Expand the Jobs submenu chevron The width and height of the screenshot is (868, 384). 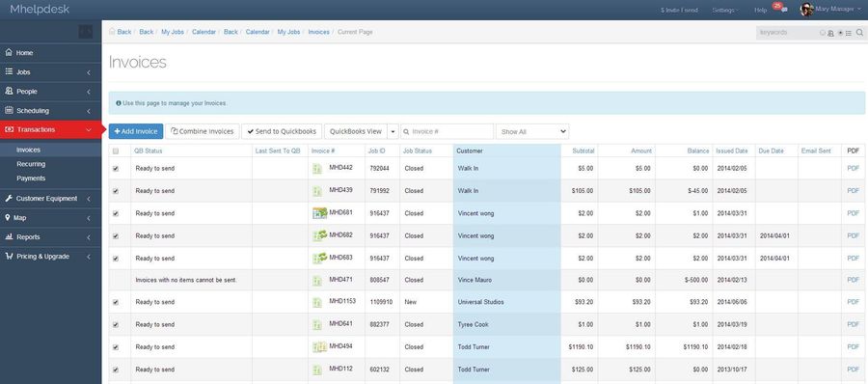[89, 72]
